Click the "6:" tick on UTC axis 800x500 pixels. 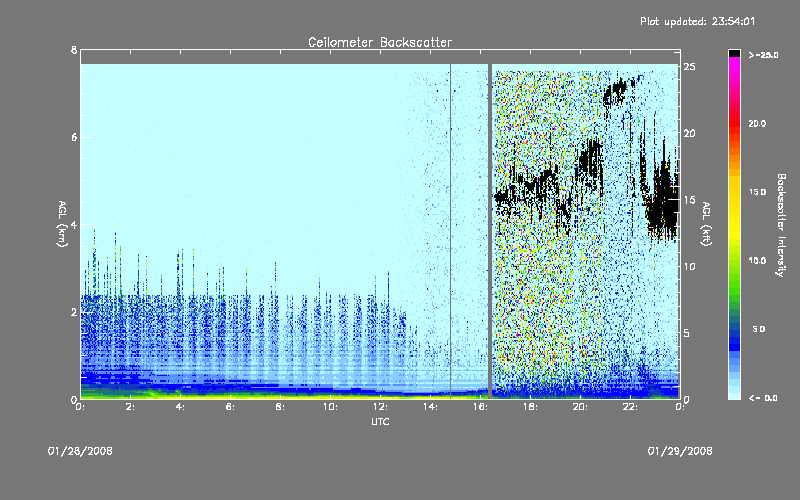[230, 407]
